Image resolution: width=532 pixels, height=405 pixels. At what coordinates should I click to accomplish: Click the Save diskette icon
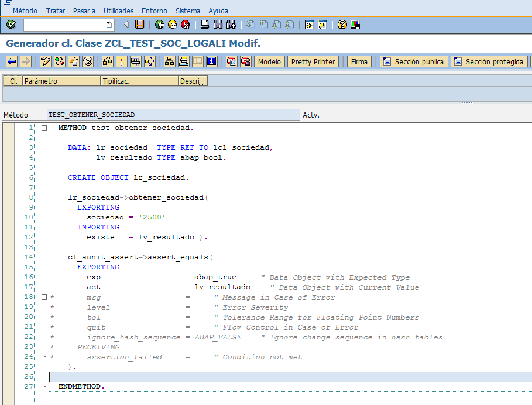(139, 25)
